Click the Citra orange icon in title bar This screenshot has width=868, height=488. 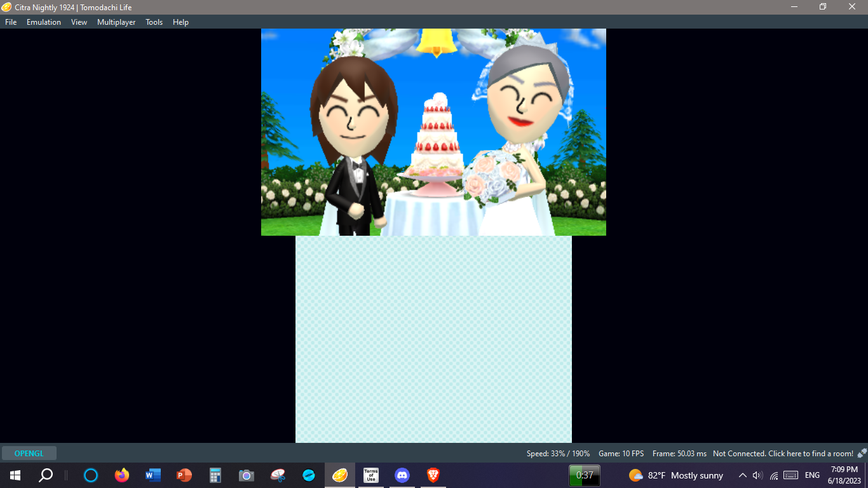(7, 7)
